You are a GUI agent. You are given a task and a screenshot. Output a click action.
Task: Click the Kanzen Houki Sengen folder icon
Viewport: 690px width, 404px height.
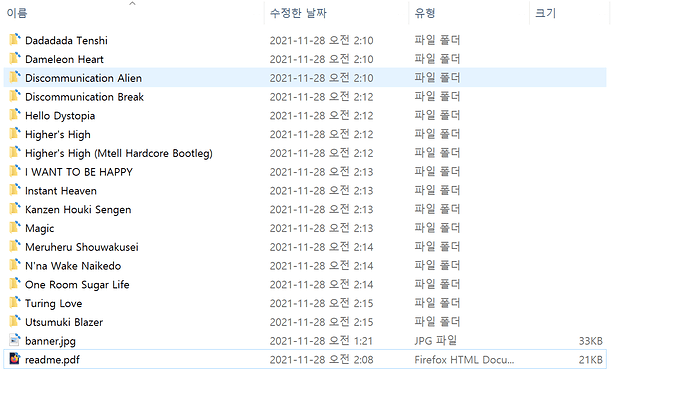pyautogui.click(x=15, y=209)
